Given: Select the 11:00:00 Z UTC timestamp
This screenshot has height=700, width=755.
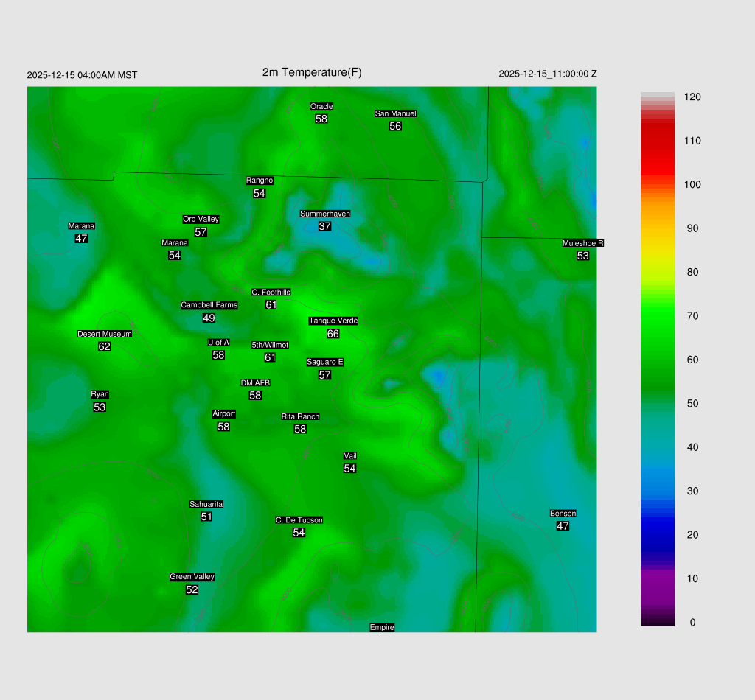Looking at the screenshot, I should click(x=548, y=74).
